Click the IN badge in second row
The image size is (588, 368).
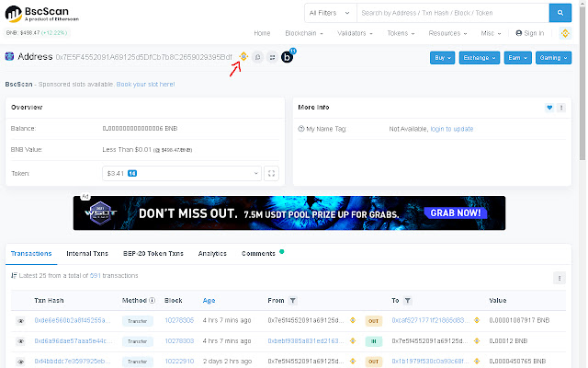(x=374, y=341)
